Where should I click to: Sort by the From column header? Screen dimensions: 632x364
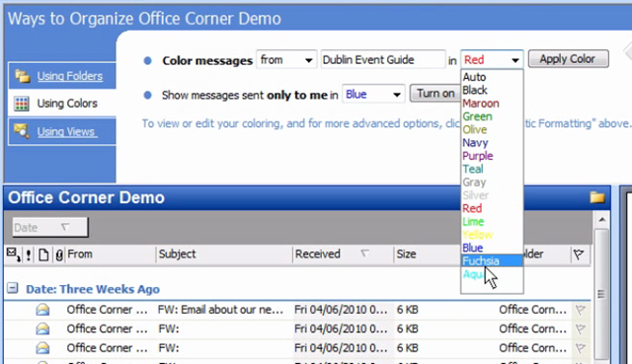pyautogui.click(x=111, y=255)
